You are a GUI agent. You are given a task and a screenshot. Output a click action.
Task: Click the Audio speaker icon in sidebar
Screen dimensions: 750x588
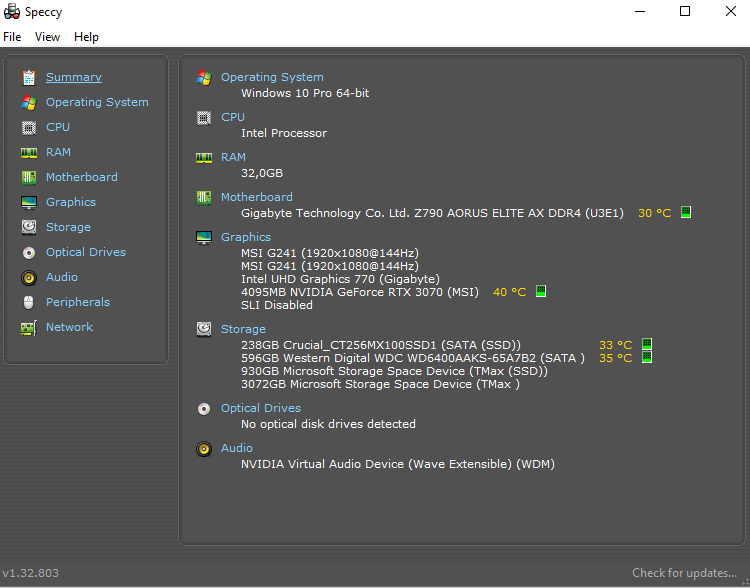coord(29,277)
